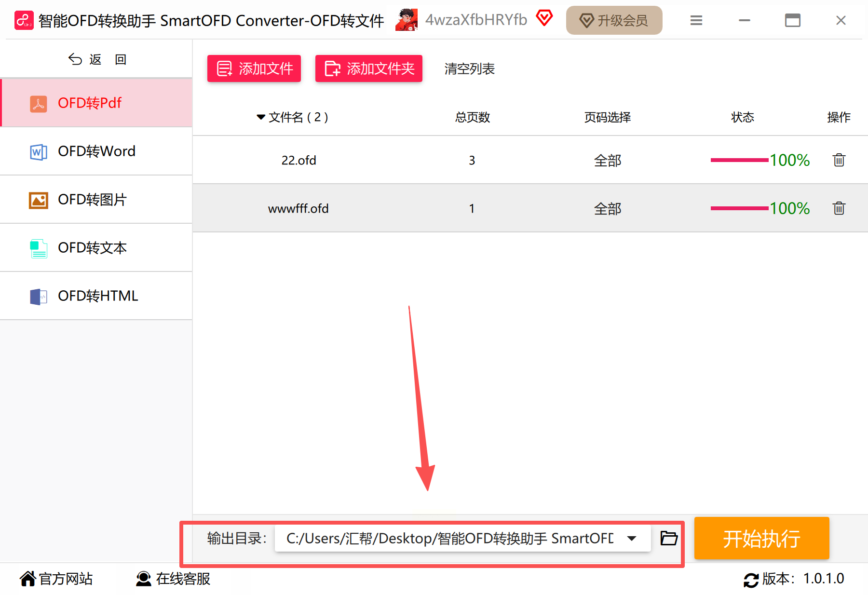Select the OFD转图片 image conversion icon

(x=38, y=200)
